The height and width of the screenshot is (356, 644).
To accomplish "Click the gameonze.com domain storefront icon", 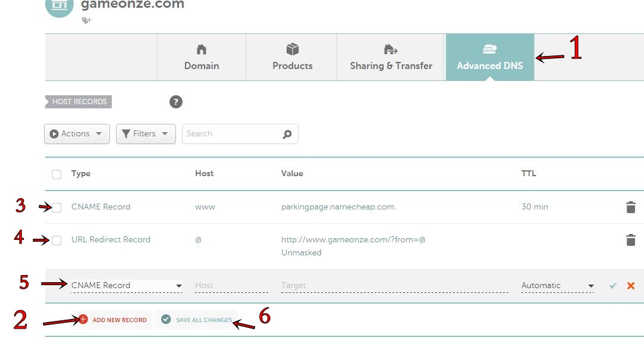I will [x=59, y=6].
